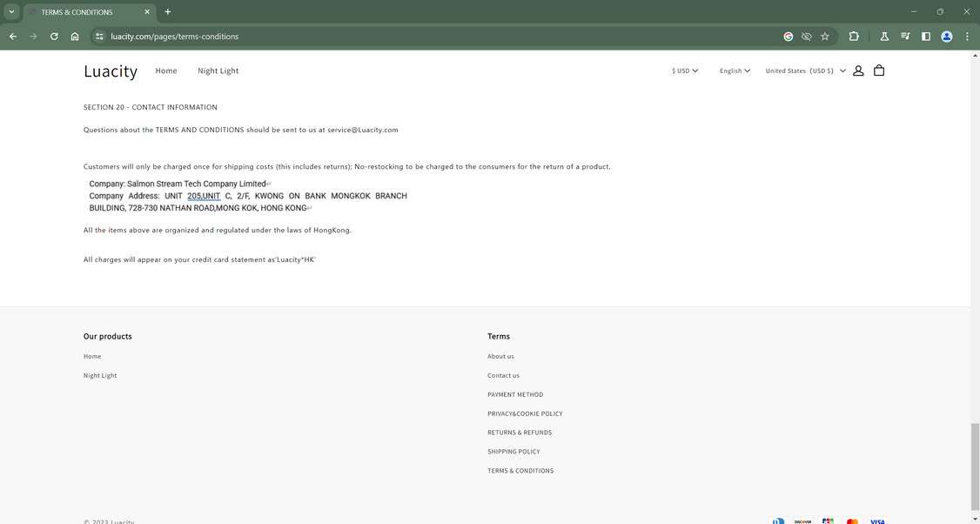Open the Contact us footer link
This screenshot has width=980, height=524.
[x=503, y=375]
